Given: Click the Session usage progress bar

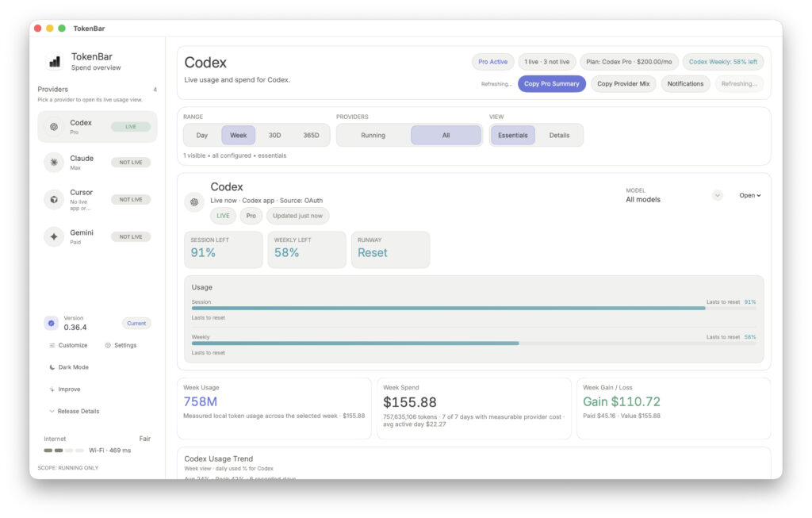Looking at the screenshot, I should click(474, 309).
